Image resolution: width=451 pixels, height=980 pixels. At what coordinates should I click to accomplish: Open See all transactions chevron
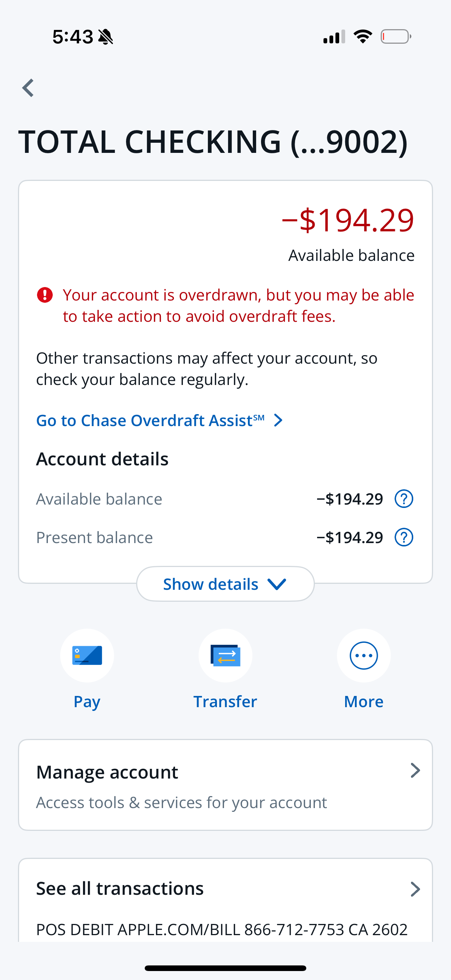(415, 889)
